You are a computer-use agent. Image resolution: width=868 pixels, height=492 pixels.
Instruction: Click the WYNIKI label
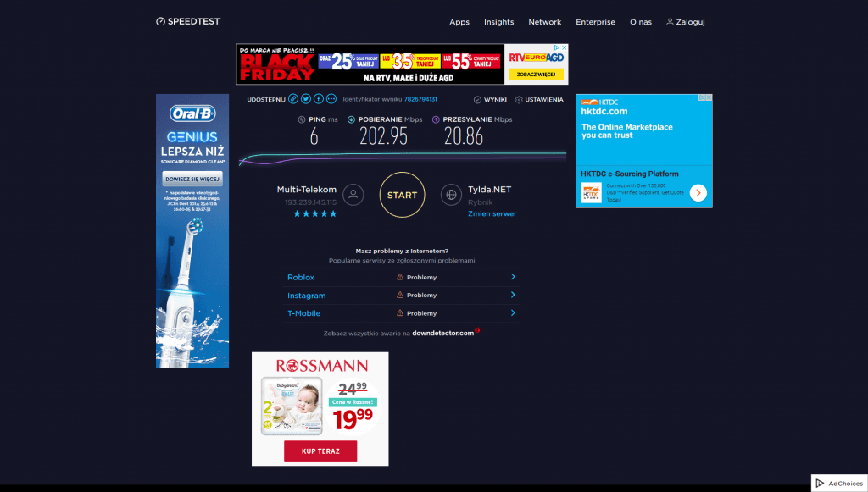pos(495,100)
